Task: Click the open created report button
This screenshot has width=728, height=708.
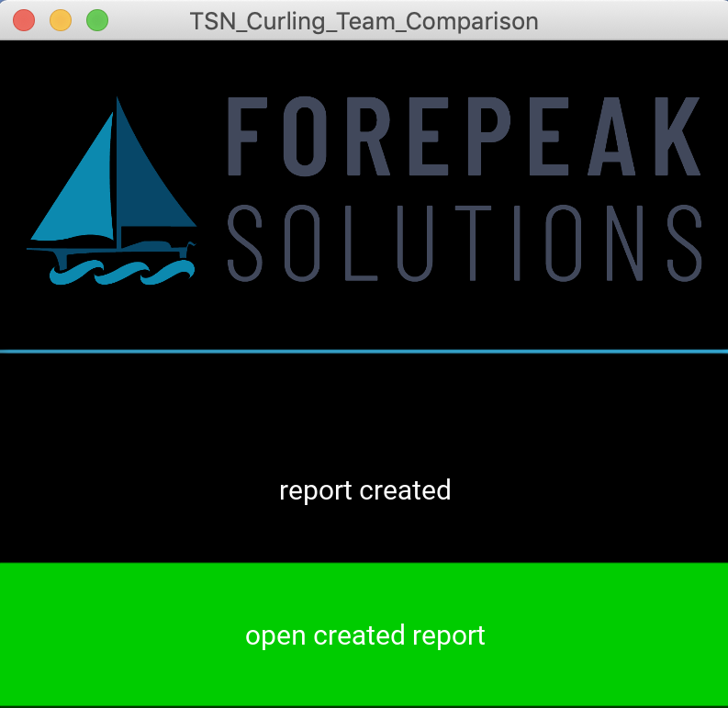Action: pos(364,635)
